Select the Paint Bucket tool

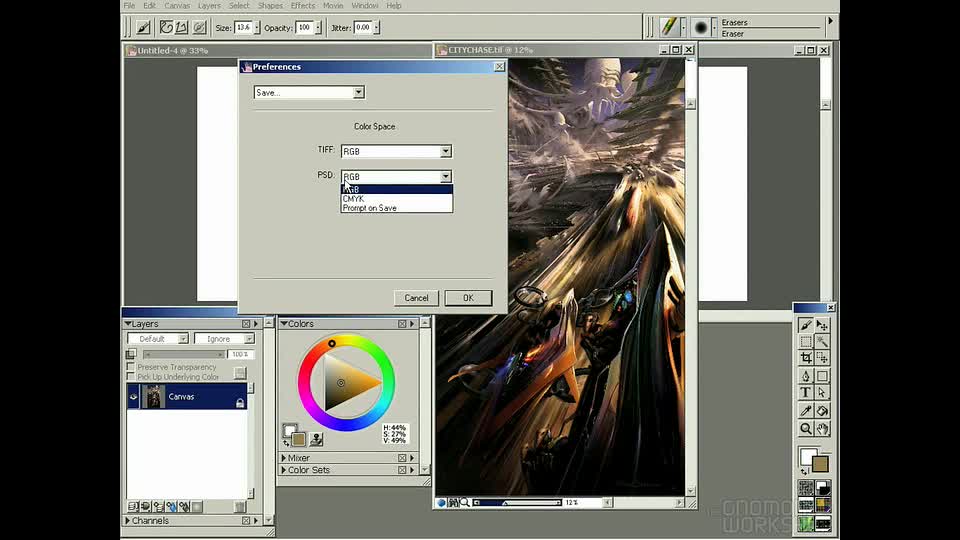[x=822, y=411]
